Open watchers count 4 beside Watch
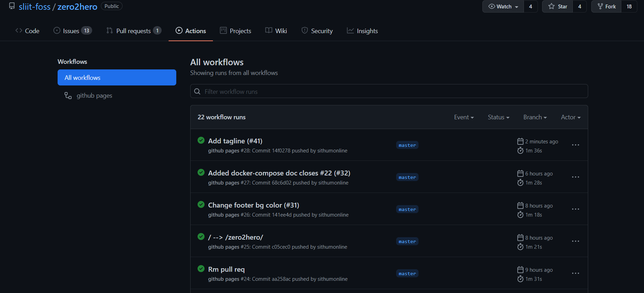The height and width of the screenshot is (293, 644). [531, 7]
